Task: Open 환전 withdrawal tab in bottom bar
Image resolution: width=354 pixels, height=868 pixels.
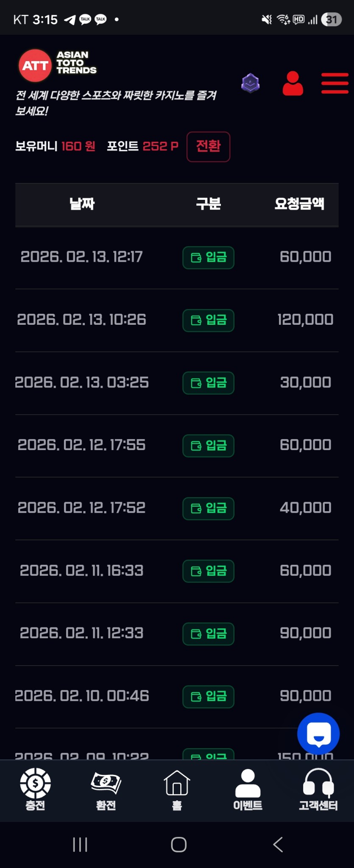Action: (106, 789)
